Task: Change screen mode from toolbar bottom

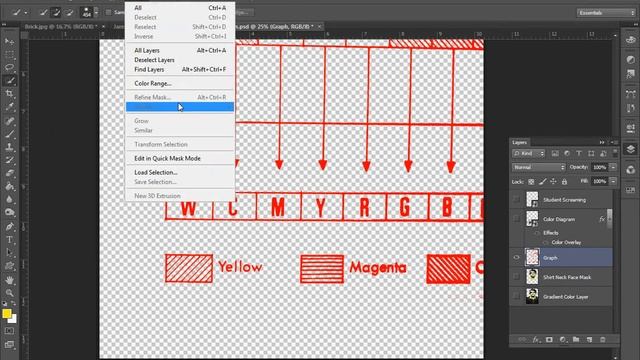Action: pyautogui.click(x=9, y=345)
